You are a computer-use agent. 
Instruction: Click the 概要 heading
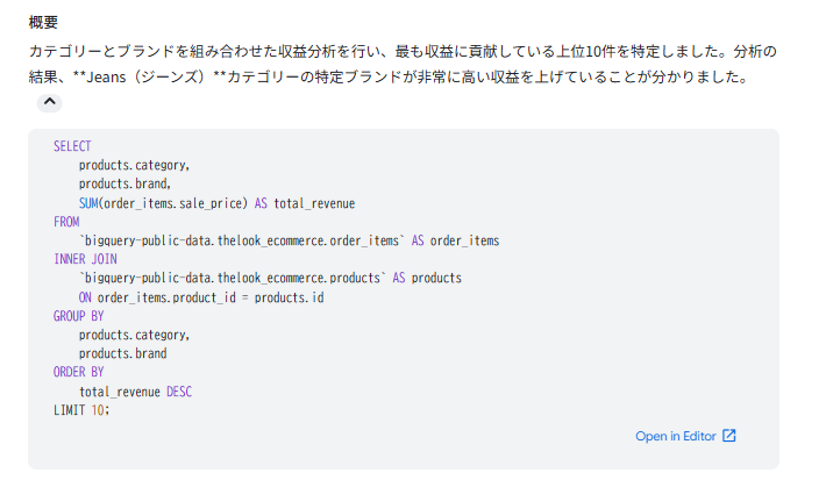pyautogui.click(x=43, y=21)
